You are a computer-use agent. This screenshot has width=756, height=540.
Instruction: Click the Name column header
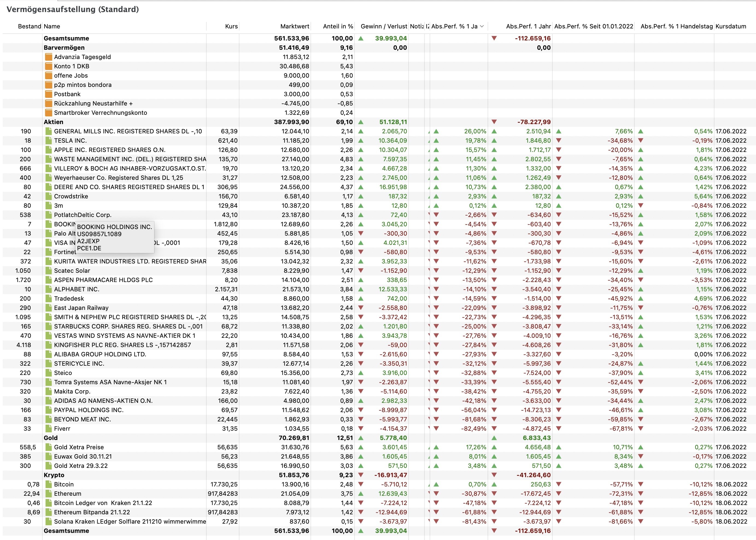[52, 26]
